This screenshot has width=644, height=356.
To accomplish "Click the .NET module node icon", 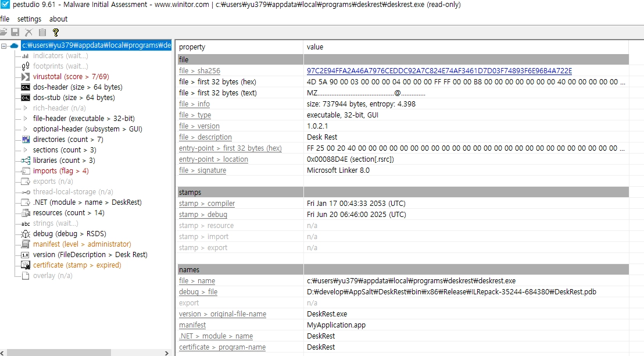I will point(26,202).
